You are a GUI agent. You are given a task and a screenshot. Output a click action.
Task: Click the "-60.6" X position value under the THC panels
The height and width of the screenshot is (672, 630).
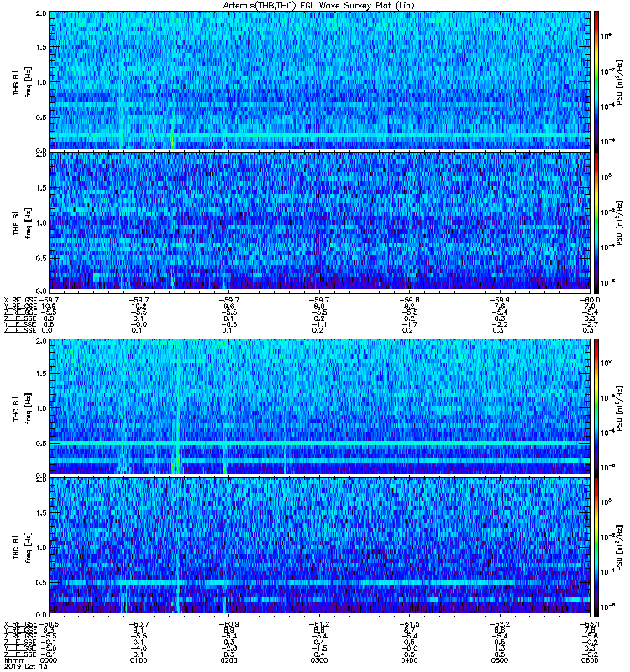(48, 624)
